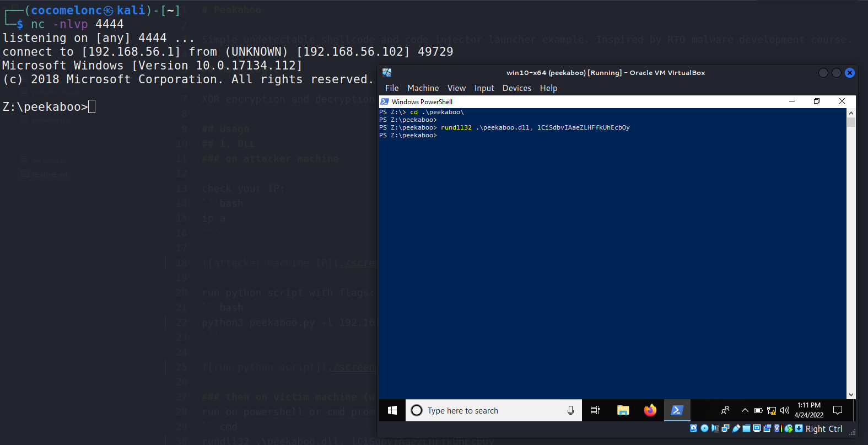Open Task View on the Windows taskbar

coord(595,410)
